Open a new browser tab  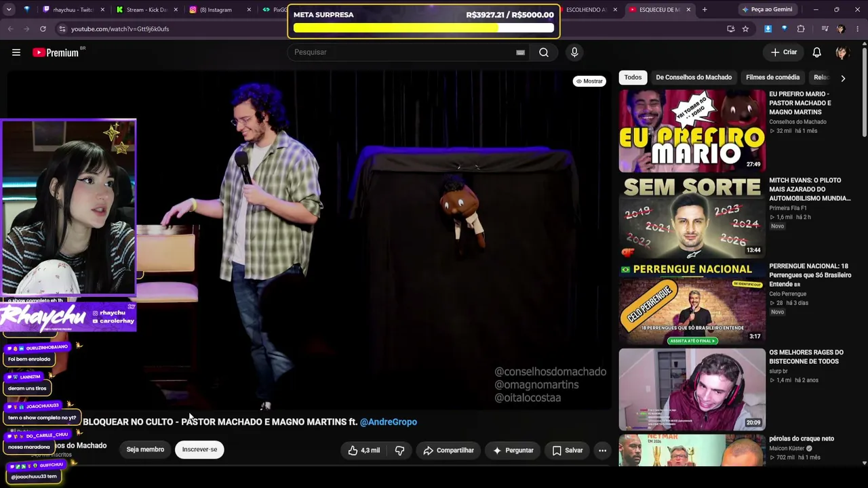coord(705,9)
